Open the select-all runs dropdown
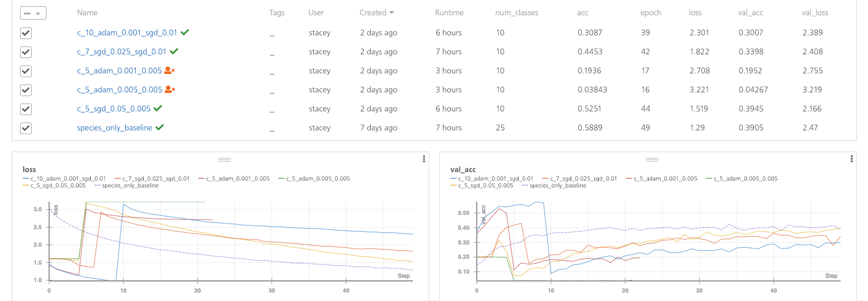Screen dimensions: 868x301 click(x=33, y=13)
